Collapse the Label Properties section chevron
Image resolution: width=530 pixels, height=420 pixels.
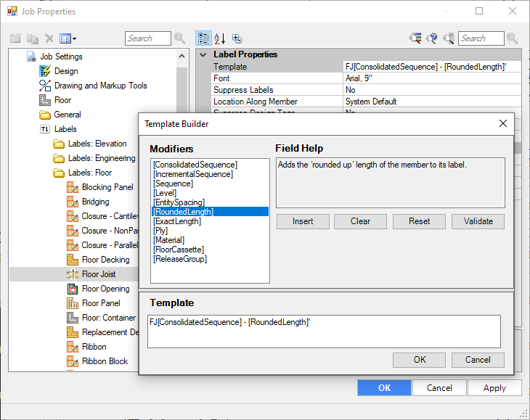click(x=203, y=54)
